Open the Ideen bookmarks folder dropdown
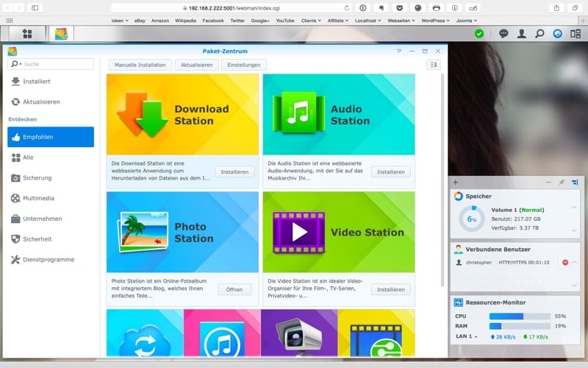The image size is (588, 368). tap(120, 21)
